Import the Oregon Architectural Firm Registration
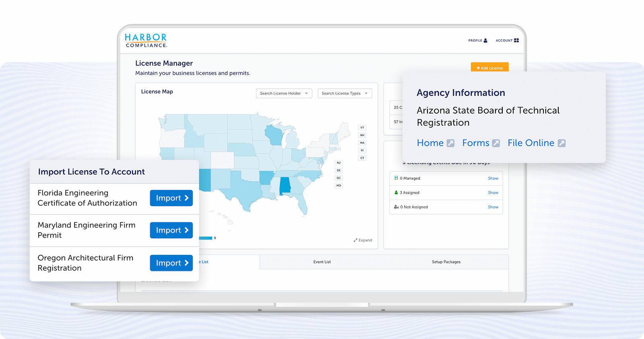The image size is (644, 339). pyautogui.click(x=171, y=263)
